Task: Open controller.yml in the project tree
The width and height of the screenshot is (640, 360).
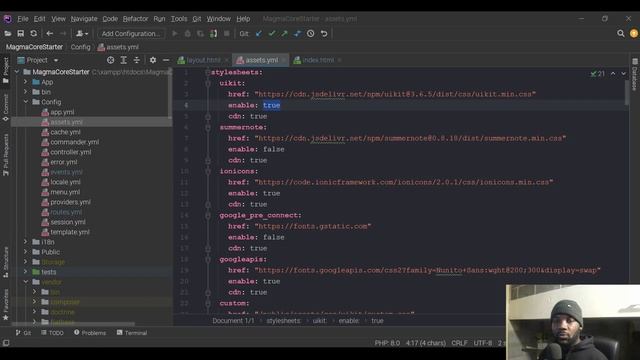Action: click(x=71, y=152)
